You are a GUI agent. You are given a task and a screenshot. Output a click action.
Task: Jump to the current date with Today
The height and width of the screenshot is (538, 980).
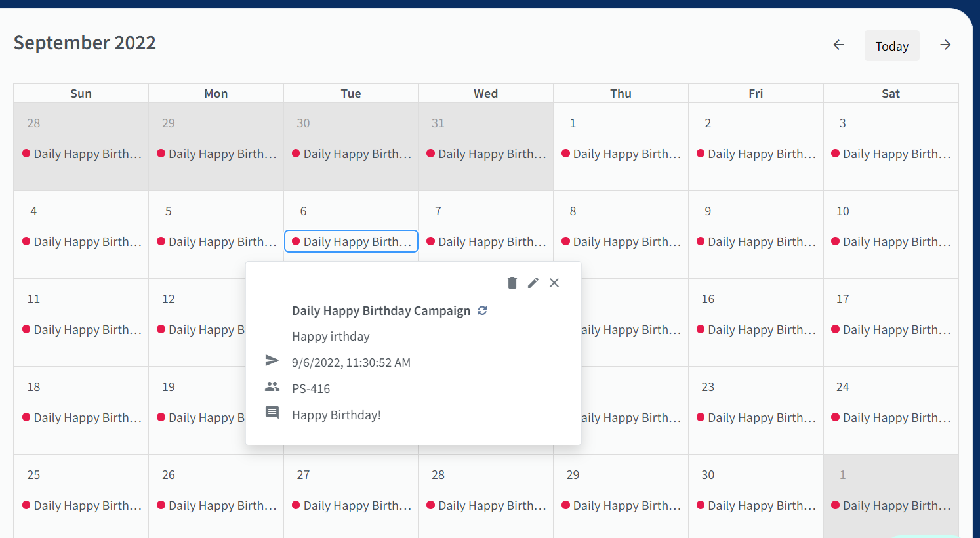click(x=892, y=46)
